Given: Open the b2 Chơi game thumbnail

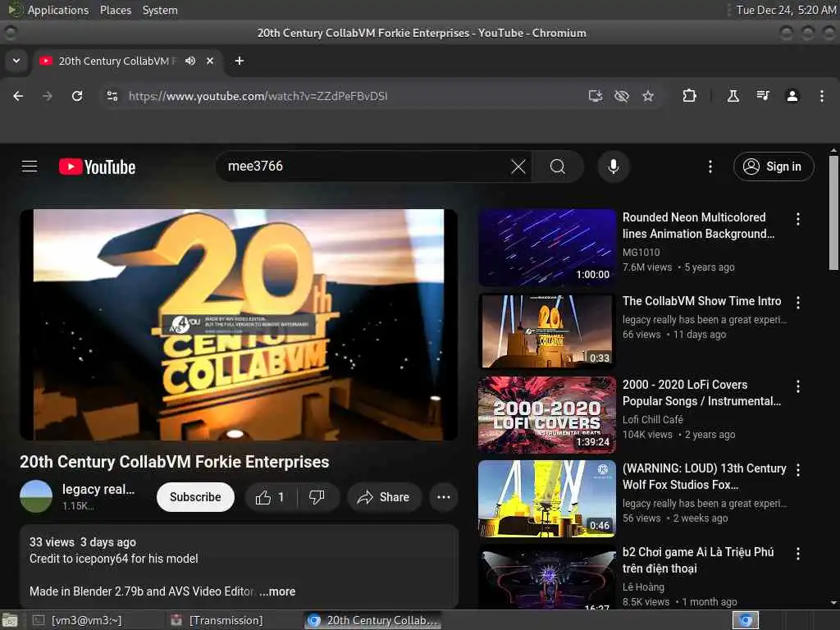Looking at the screenshot, I should (x=547, y=577).
